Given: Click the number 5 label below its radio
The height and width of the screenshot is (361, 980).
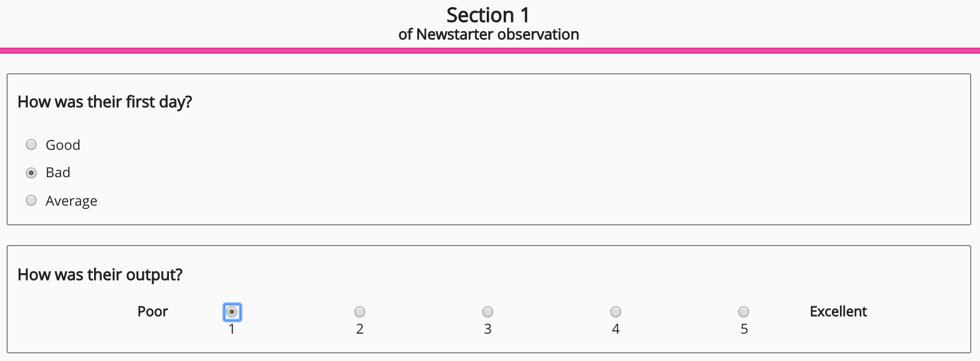Looking at the screenshot, I should pyautogui.click(x=743, y=329).
